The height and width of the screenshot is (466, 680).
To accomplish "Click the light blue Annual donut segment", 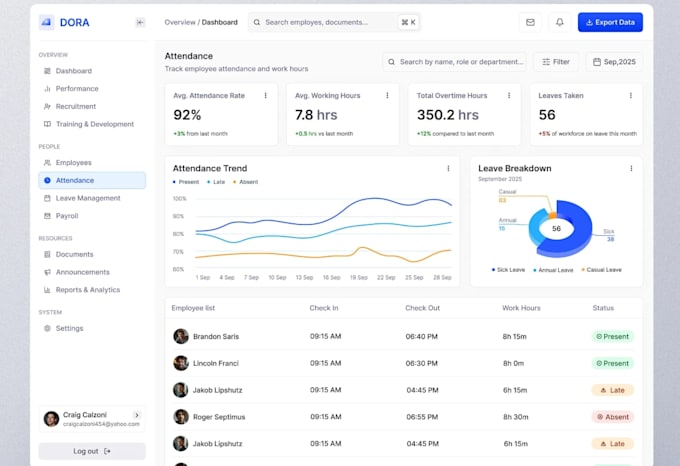I will tap(536, 228).
